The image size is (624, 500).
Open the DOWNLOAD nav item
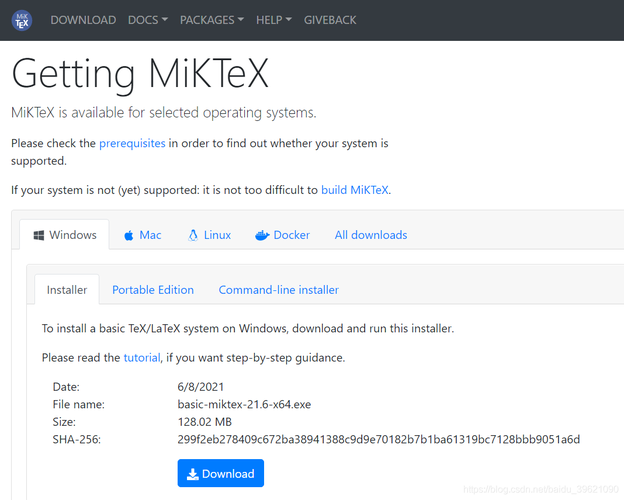coord(83,20)
